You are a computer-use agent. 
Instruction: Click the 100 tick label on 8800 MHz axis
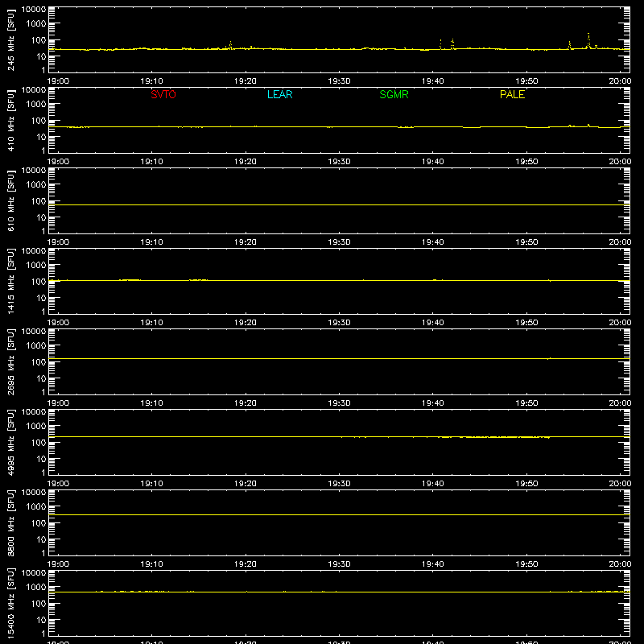click(x=39, y=523)
